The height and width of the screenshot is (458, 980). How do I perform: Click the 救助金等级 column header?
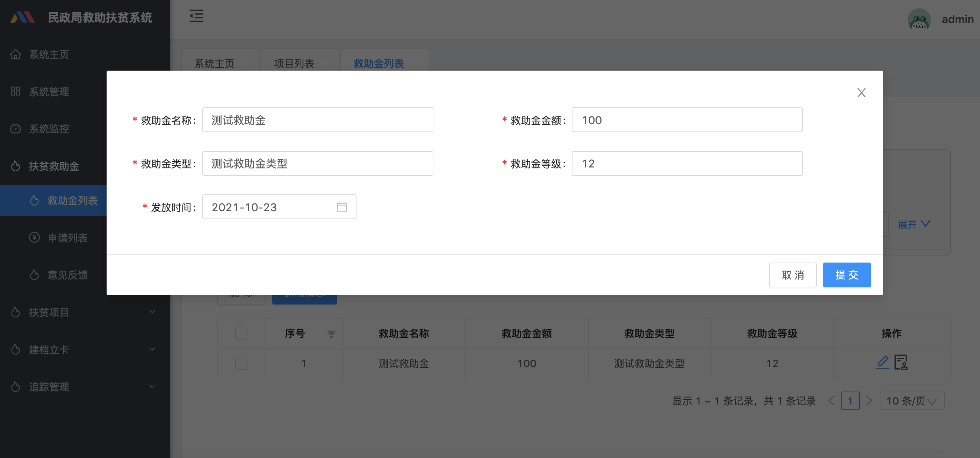[772, 334]
